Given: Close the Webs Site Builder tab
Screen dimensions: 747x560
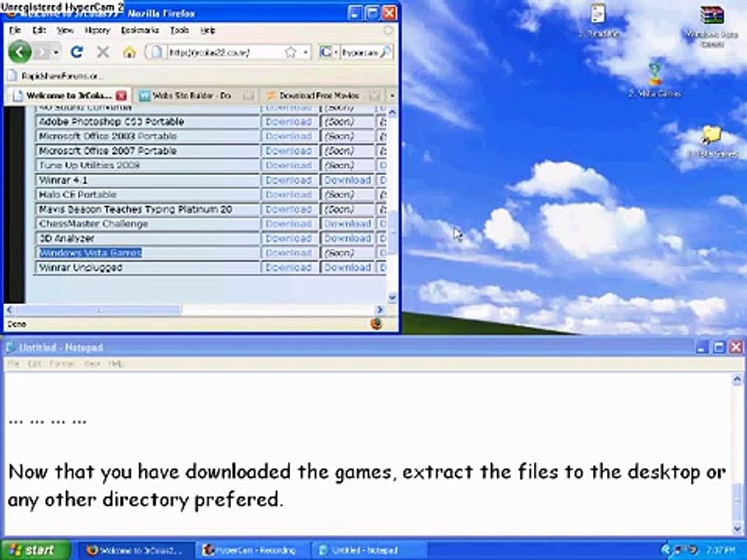Looking at the screenshot, I should pyautogui.click(x=248, y=96).
